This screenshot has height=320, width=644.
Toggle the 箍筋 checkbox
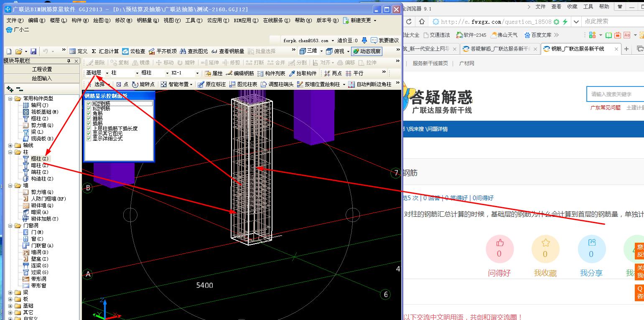point(88,118)
